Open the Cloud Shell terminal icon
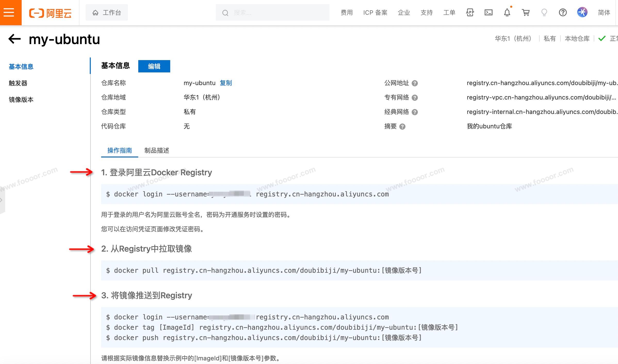The height and width of the screenshot is (364, 618). (489, 12)
